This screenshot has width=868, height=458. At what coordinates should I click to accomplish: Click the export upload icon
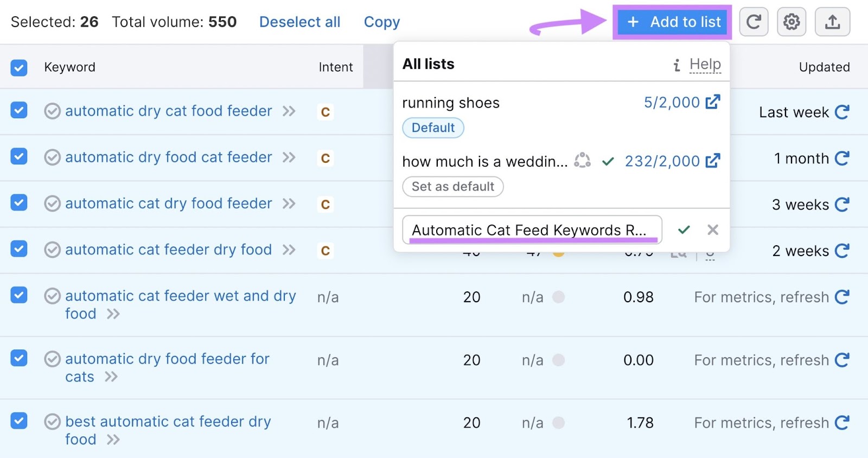(x=832, y=22)
